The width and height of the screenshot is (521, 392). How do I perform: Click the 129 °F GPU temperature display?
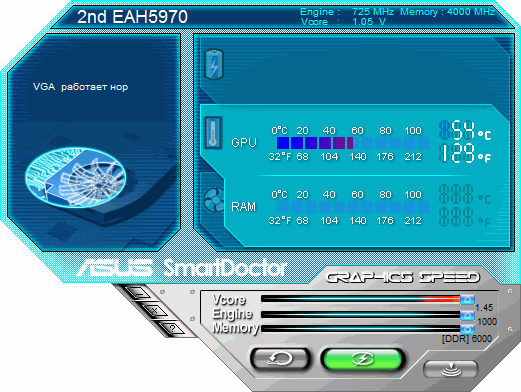click(465, 153)
